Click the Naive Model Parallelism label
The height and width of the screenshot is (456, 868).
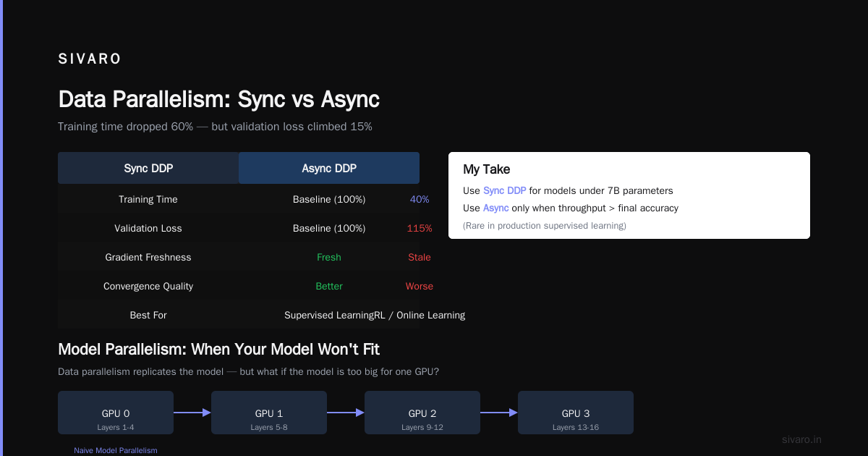tap(116, 450)
